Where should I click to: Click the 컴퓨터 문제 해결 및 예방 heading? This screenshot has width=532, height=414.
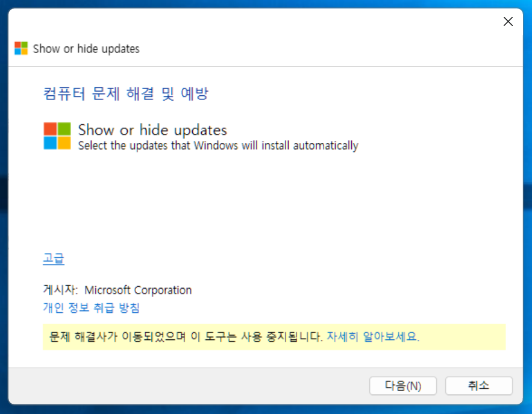pyautogui.click(x=125, y=93)
